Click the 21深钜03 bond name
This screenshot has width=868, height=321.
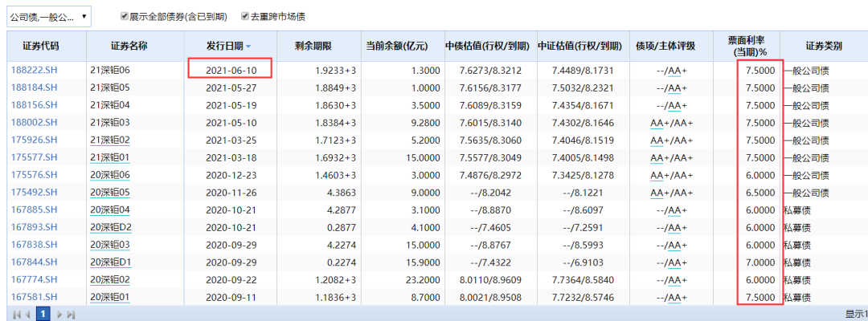110,123
